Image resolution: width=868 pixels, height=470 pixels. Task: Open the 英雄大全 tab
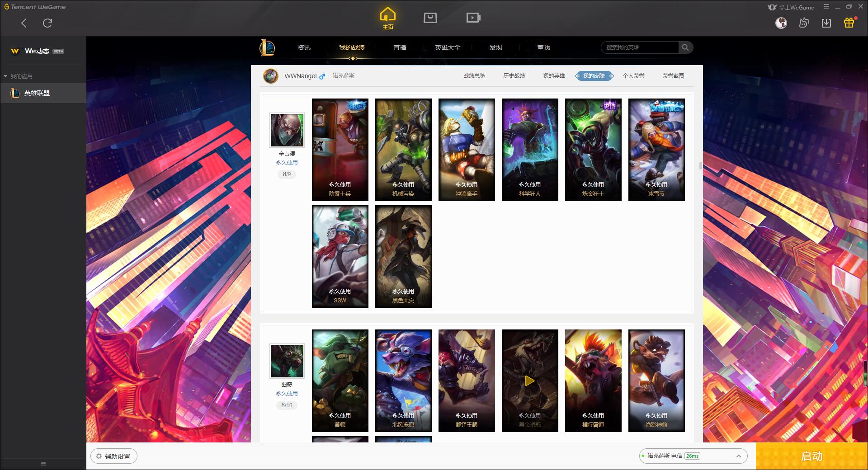click(x=448, y=47)
